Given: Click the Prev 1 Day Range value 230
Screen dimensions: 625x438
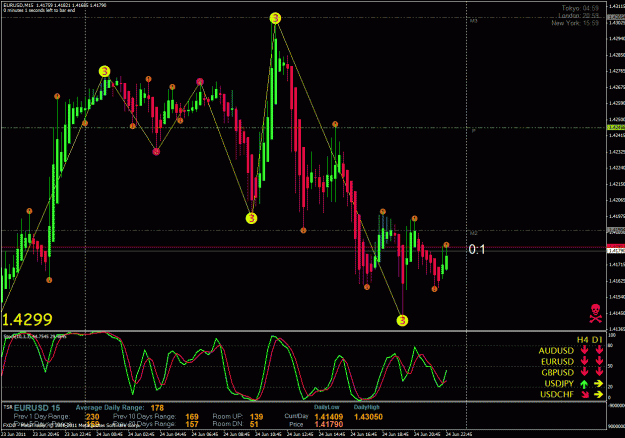Looking at the screenshot, I should 92,417.
